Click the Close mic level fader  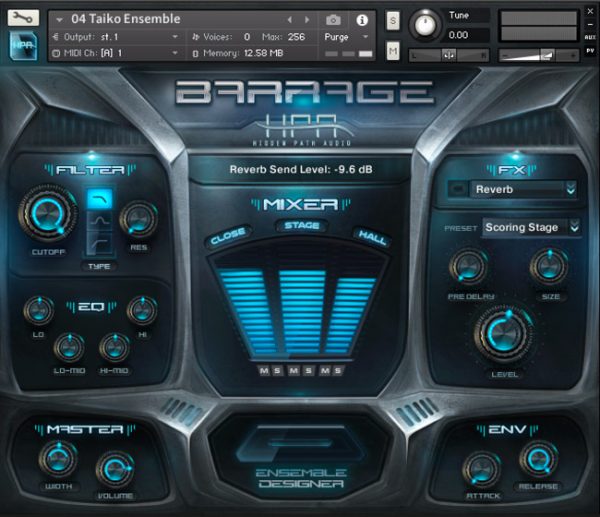(x=249, y=313)
